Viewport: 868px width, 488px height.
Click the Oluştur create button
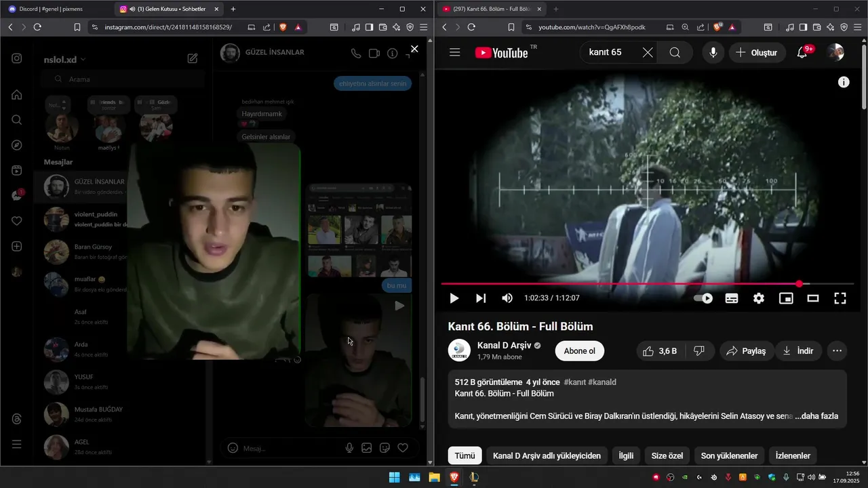[757, 52]
